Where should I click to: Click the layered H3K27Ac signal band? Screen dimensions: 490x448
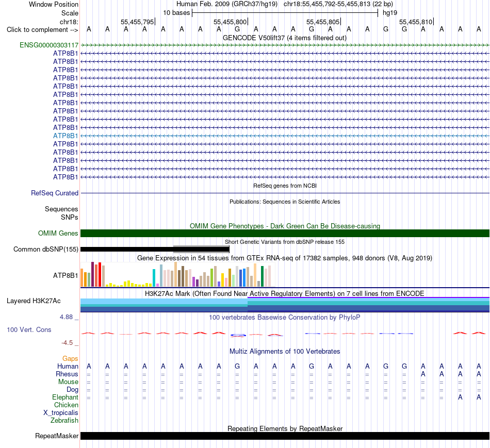tap(285, 305)
